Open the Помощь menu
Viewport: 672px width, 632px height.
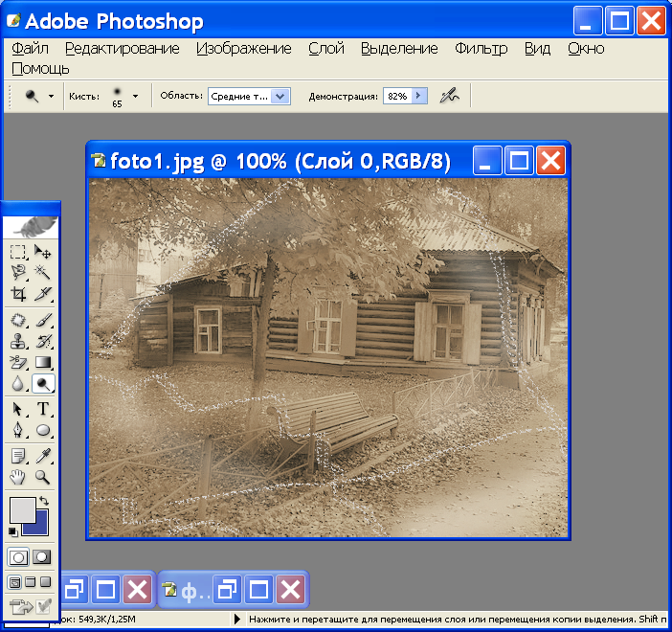(x=40, y=69)
